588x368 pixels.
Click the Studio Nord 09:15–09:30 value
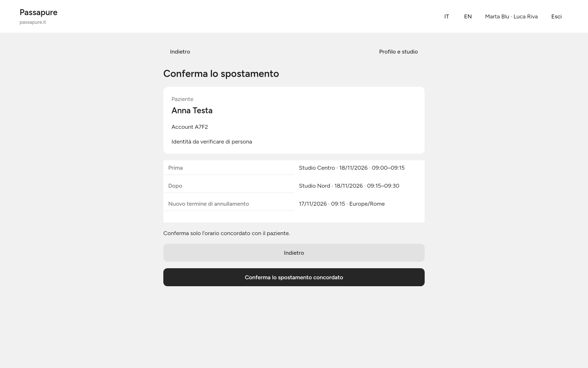coord(349,186)
